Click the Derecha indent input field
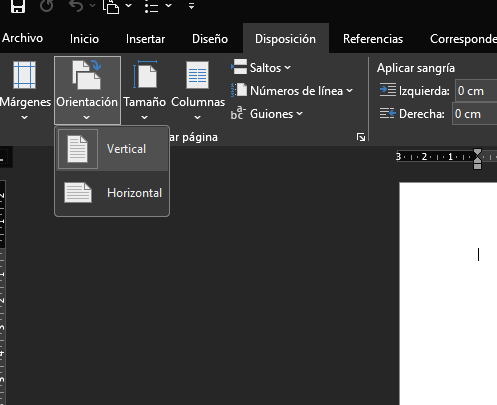The height and width of the screenshot is (405, 497). click(475, 114)
